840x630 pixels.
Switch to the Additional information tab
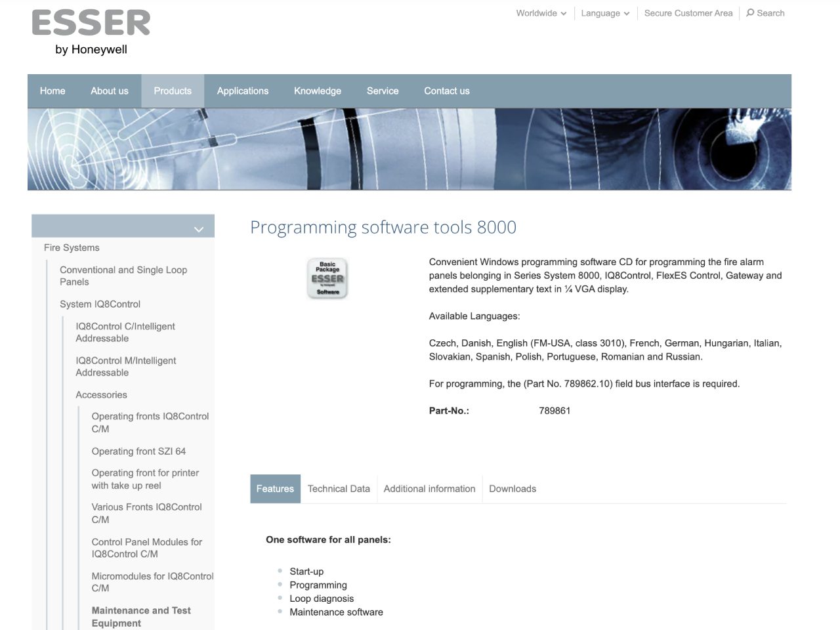[429, 489]
